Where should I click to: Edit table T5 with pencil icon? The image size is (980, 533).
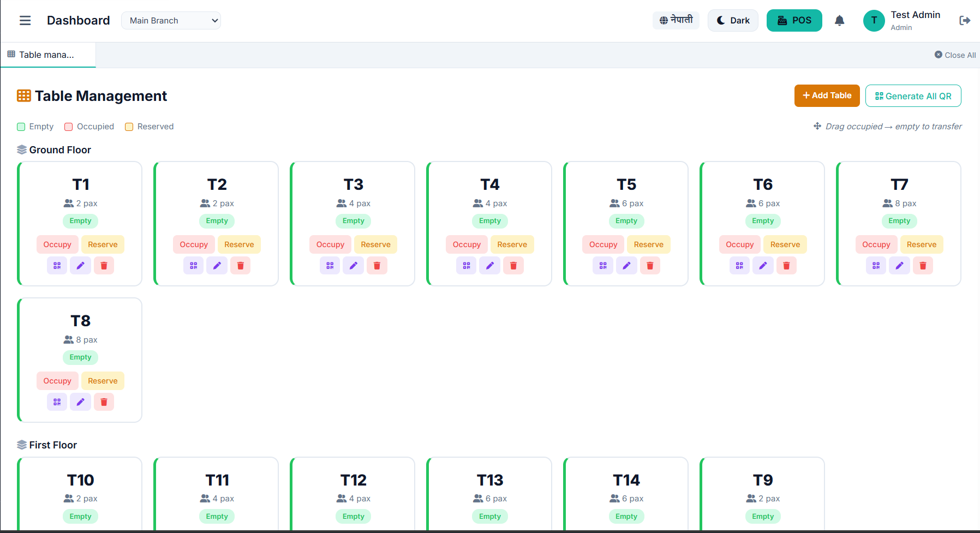(x=626, y=266)
